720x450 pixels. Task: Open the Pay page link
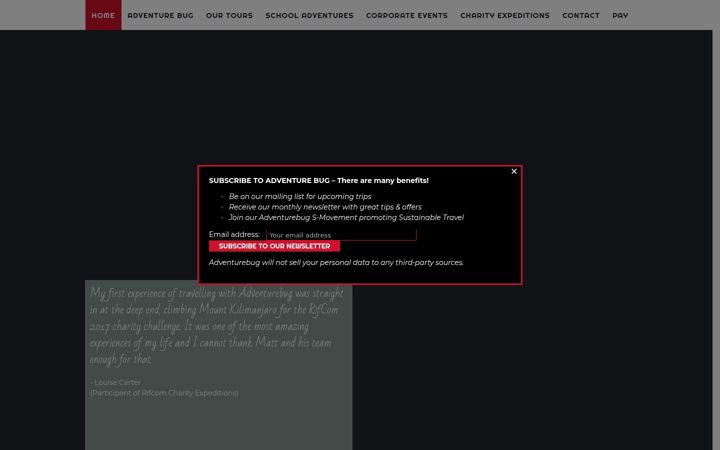click(x=620, y=15)
